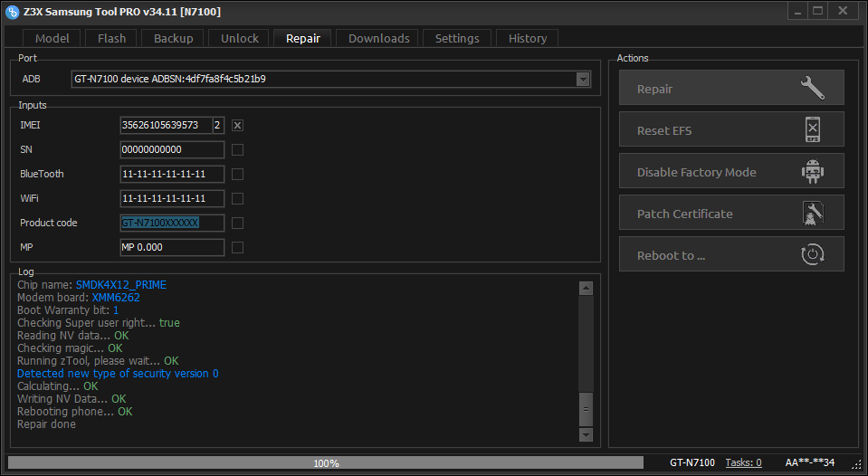This screenshot has width=868, height=476.
Task: Click AA**-**34 status bar text
Action: 810,462
